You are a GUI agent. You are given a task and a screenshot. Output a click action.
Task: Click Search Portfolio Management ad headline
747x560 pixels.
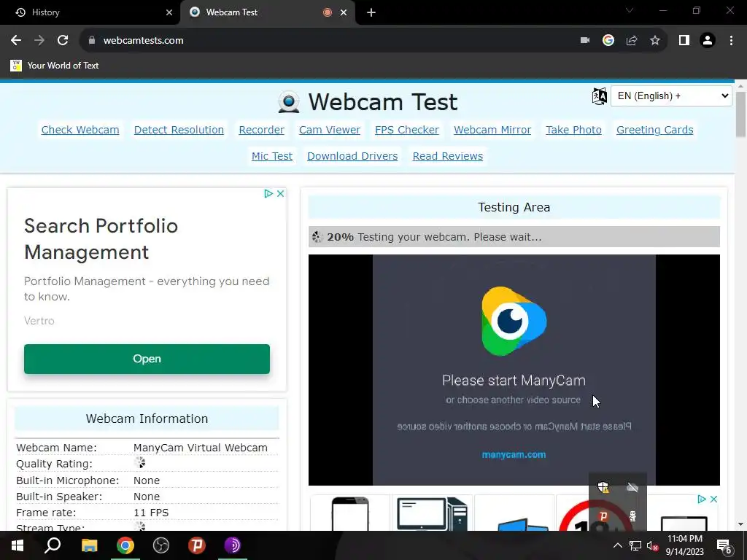pyautogui.click(x=101, y=239)
